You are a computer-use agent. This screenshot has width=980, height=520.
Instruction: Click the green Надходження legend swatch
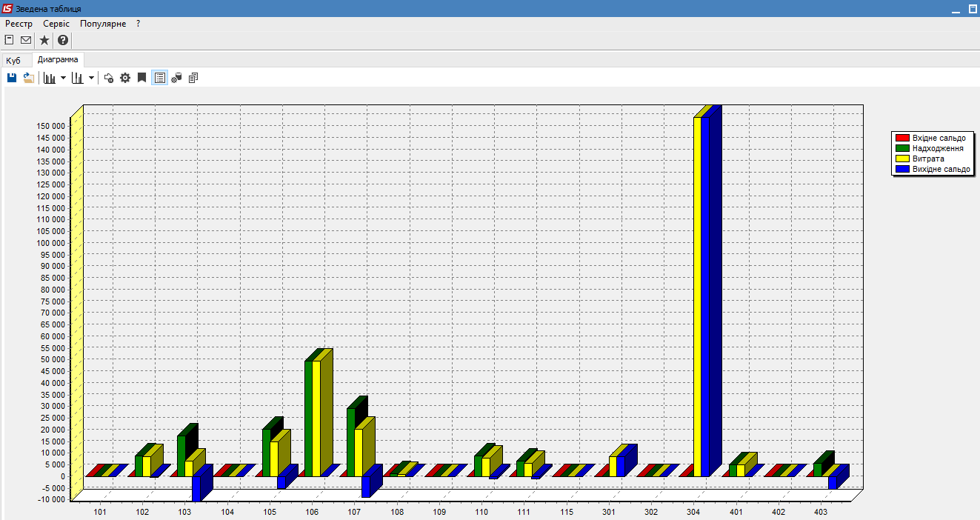pos(902,148)
